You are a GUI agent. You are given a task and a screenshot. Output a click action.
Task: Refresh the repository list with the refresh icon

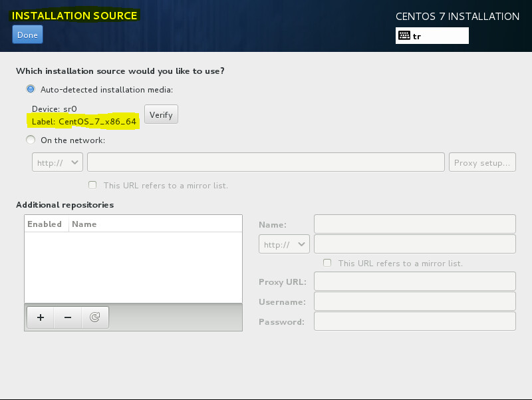pyautogui.click(x=95, y=317)
